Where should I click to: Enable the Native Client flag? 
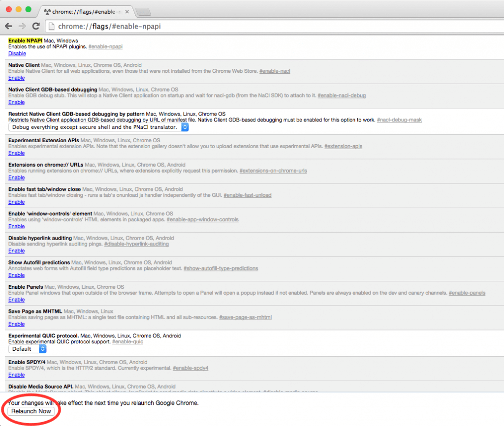(x=16, y=78)
